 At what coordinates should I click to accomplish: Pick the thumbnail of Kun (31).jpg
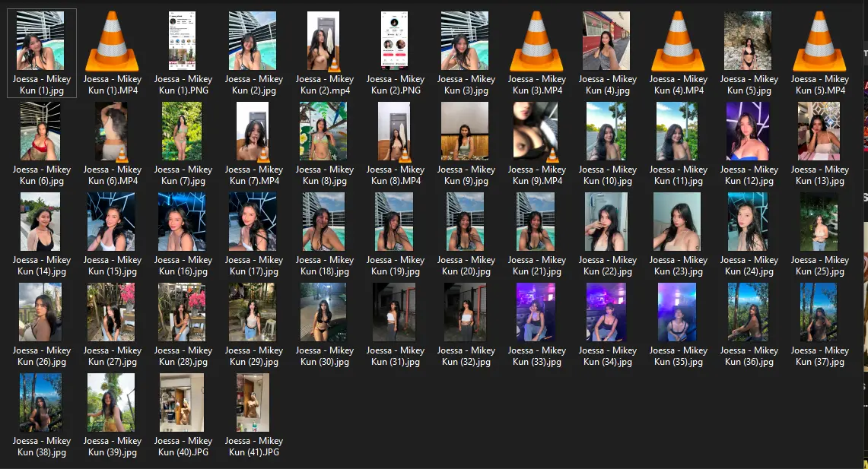[x=394, y=312]
